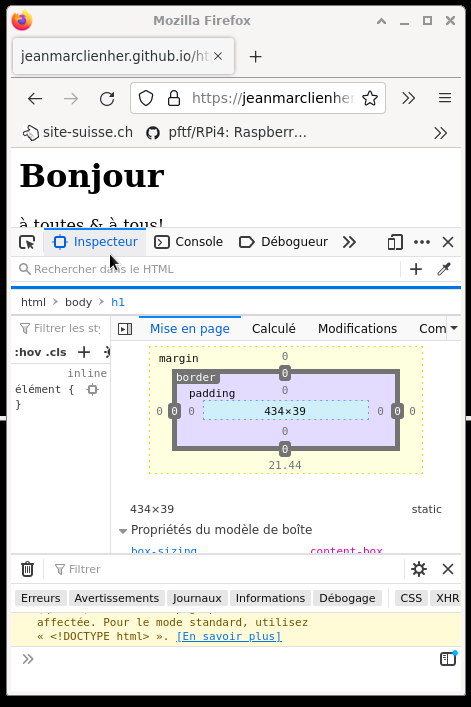Screen dimensions: 471x707
Task: Toggle the Journaux console filter
Action: coord(197,598)
